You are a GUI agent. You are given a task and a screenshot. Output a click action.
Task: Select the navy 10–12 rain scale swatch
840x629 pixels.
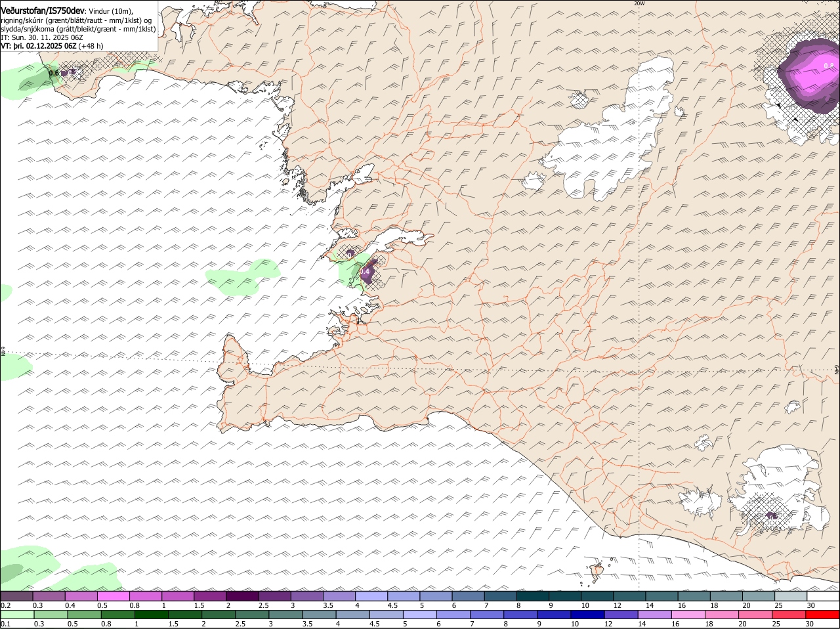click(x=587, y=615)
